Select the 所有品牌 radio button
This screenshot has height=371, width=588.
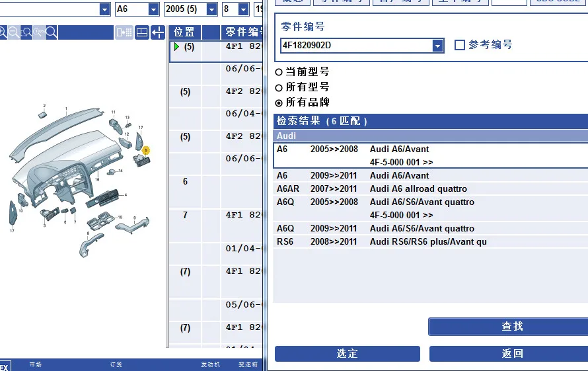tap(279, 103)
